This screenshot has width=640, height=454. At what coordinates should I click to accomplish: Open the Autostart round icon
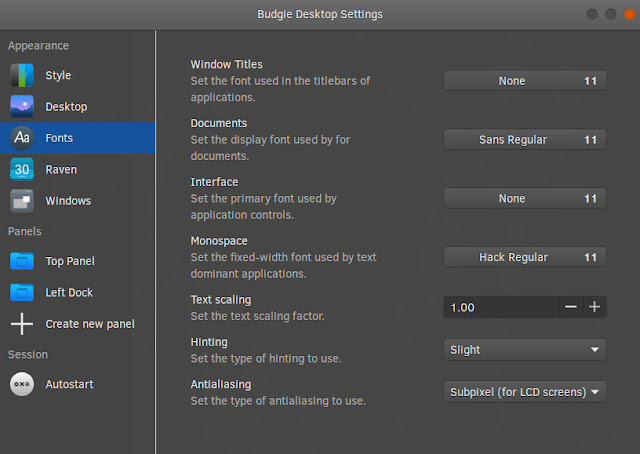[x=22, y=384]
